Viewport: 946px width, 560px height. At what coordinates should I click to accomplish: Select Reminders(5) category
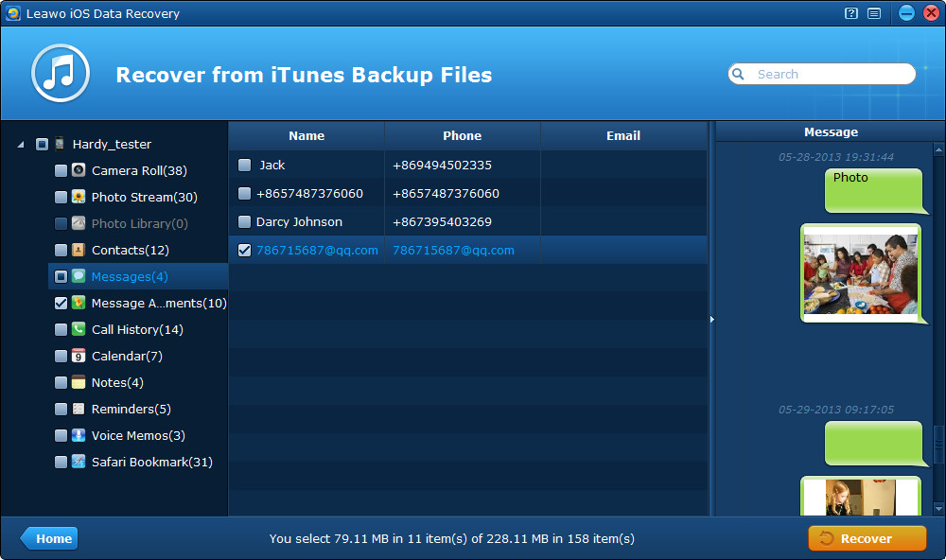coord(131,410)
